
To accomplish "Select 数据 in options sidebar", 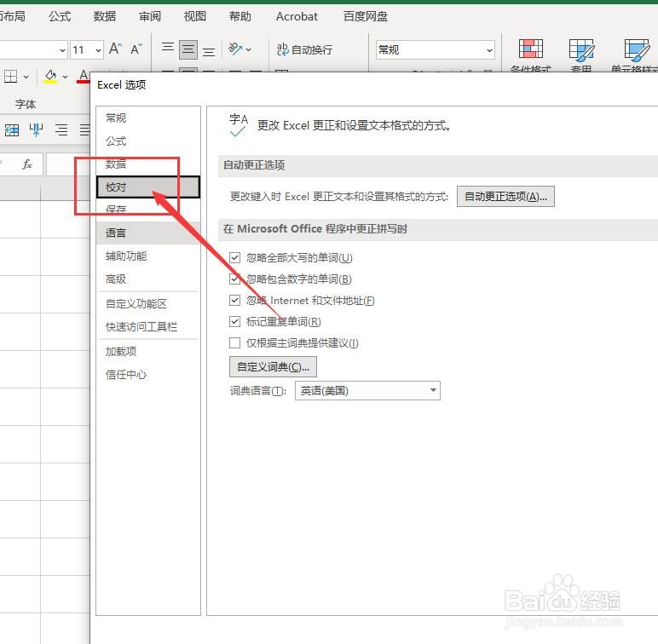I will [148, 164].
